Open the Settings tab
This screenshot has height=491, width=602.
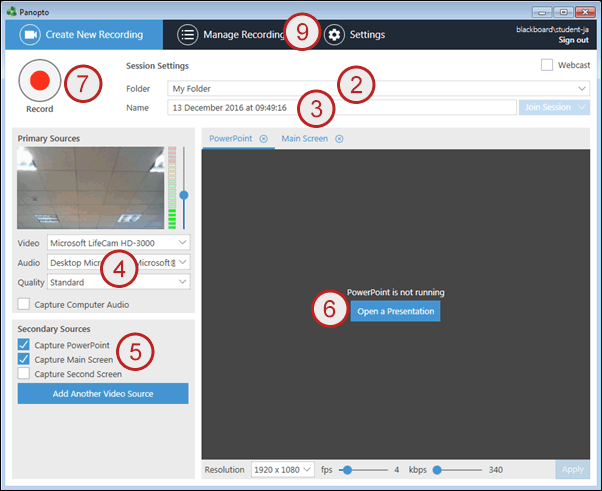pyautogui.click(x=354, y=35)
